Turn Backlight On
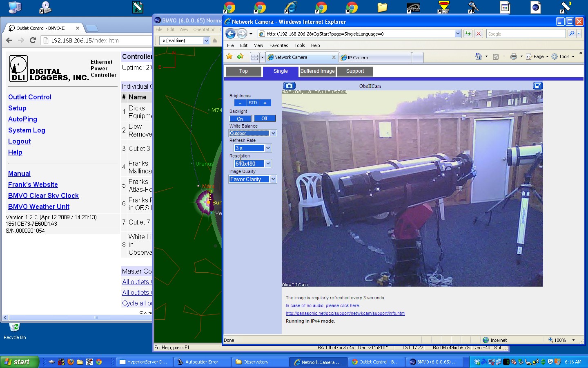588x368 pixels. (x=240, y=119)
